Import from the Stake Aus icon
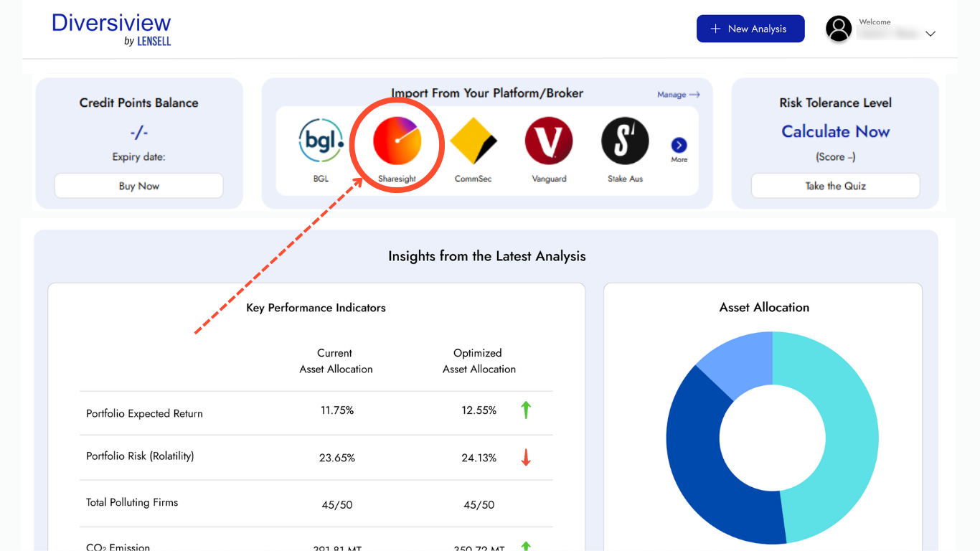Image resolution: width=980 pixels, height=551 pixels. pos(625,140)
